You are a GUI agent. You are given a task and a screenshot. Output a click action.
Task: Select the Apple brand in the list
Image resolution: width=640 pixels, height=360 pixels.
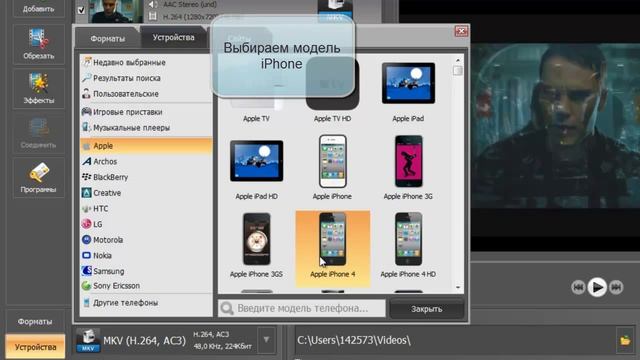pos(146,146)
